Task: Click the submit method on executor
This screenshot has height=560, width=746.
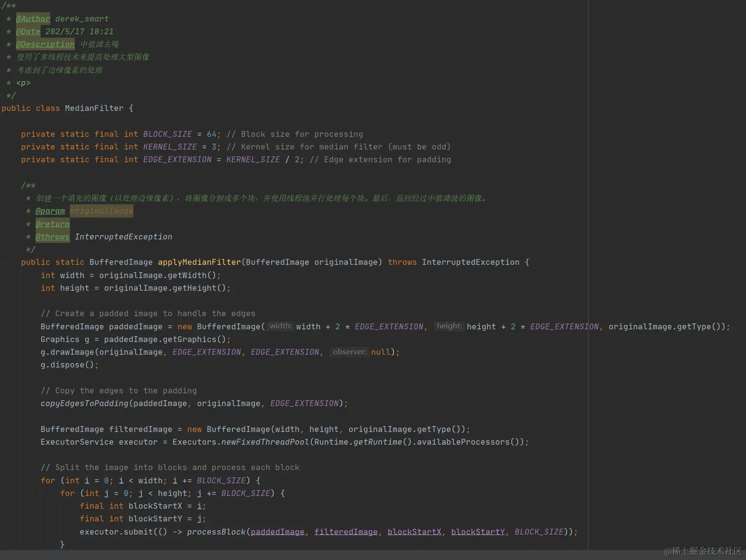Action: pyautogui.click(x=138, y=532)
